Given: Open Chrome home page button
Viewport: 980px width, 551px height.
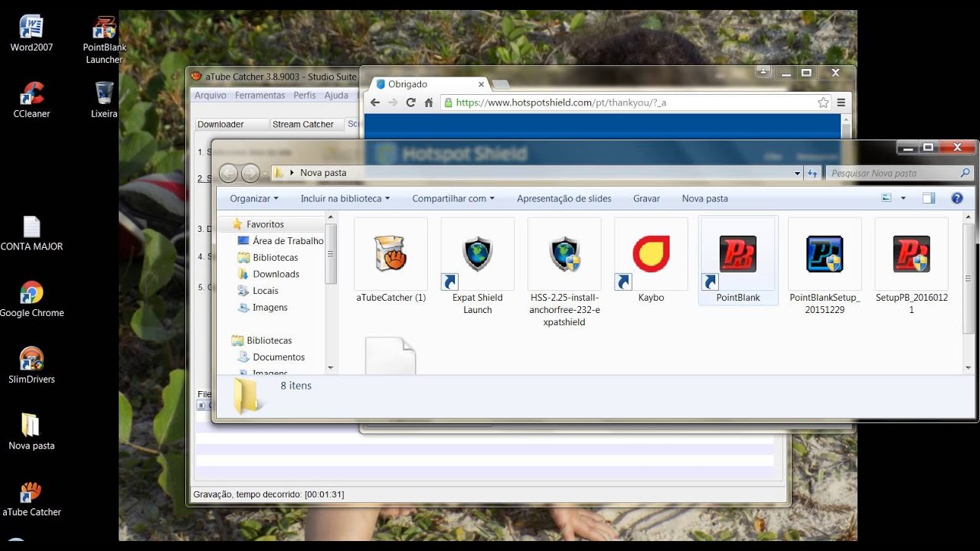Looking at the screenshot, I should 429,103.
